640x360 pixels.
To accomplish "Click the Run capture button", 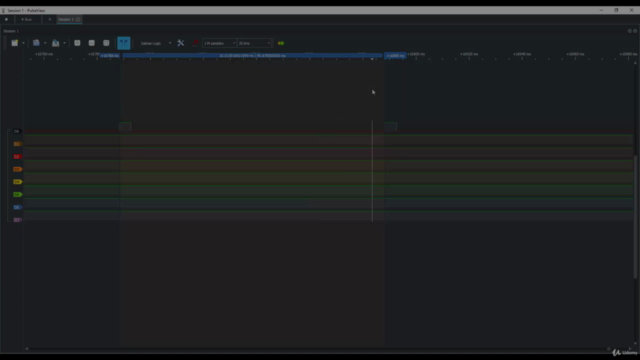I will [x=27, y=19].
